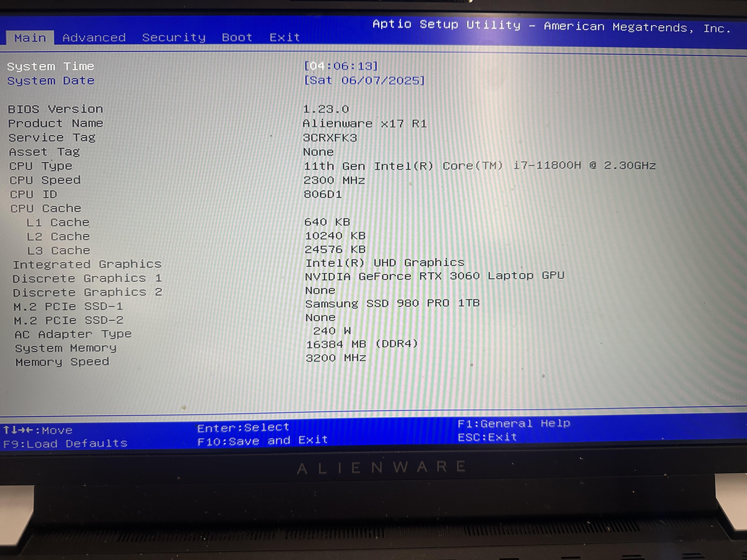This screenshot has width=747, height=560.
Task: Click the 24576 KB value
Action: point(335,249)
